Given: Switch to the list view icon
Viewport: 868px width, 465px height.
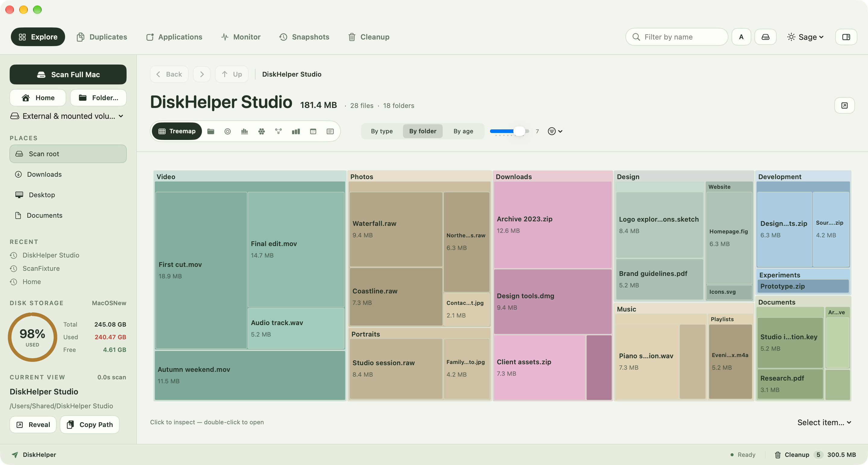Looking at the screenshot, I should [x=330, y=131].
